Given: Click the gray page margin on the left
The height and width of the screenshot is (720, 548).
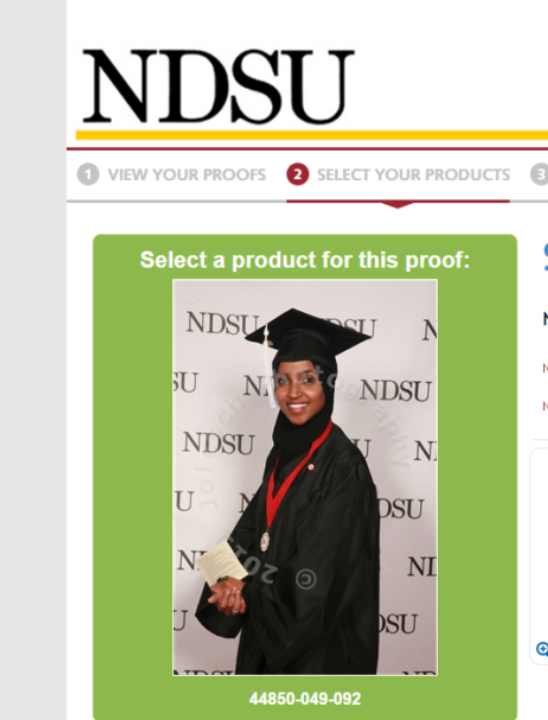Looking at the screenshot, I should [x=33, y=360].
